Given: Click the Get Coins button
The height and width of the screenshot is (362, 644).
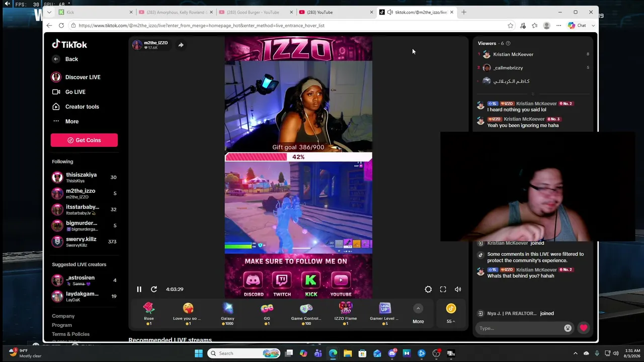Looking at the screenshot, I should (84, 140).
